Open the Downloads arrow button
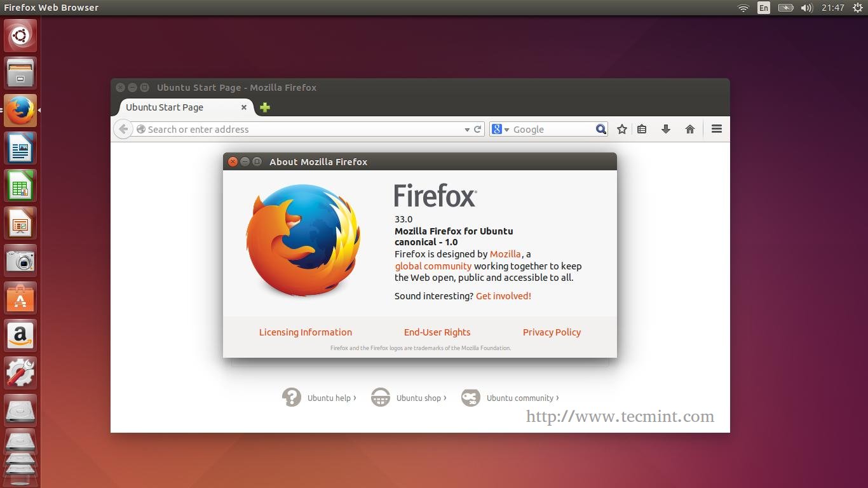The image size is (868, 488). [666, 129]
